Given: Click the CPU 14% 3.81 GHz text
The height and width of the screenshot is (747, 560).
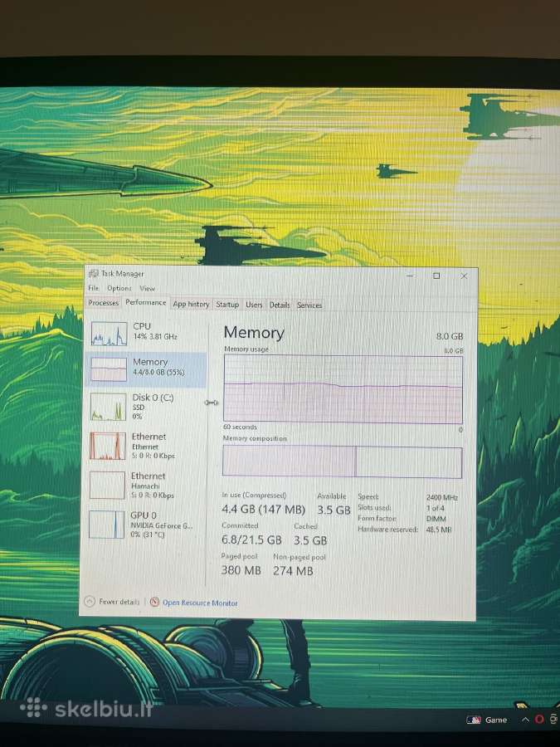Looking at the screenshot, I should click(155, 336).
